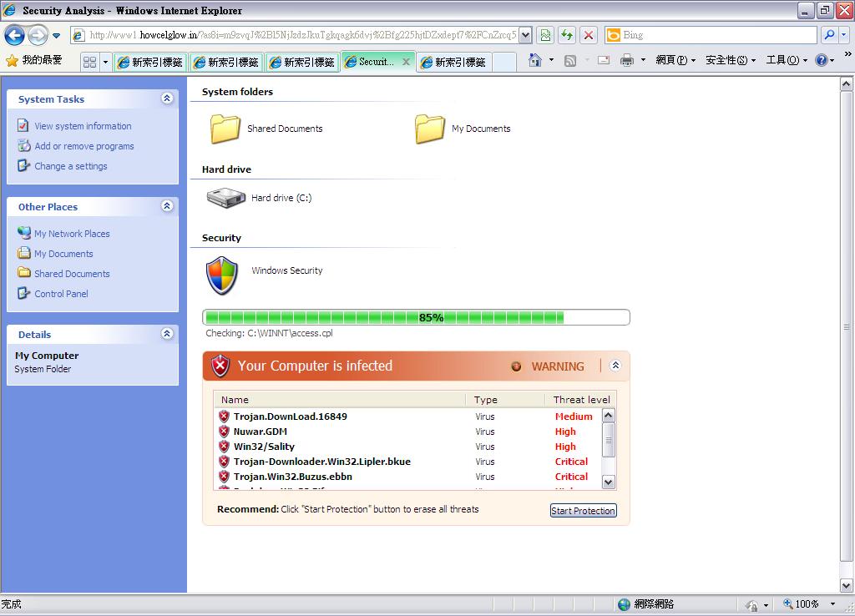Open My Documents under Other Places
This screenshot has width=855, height=616.
[x=63, y=254]
